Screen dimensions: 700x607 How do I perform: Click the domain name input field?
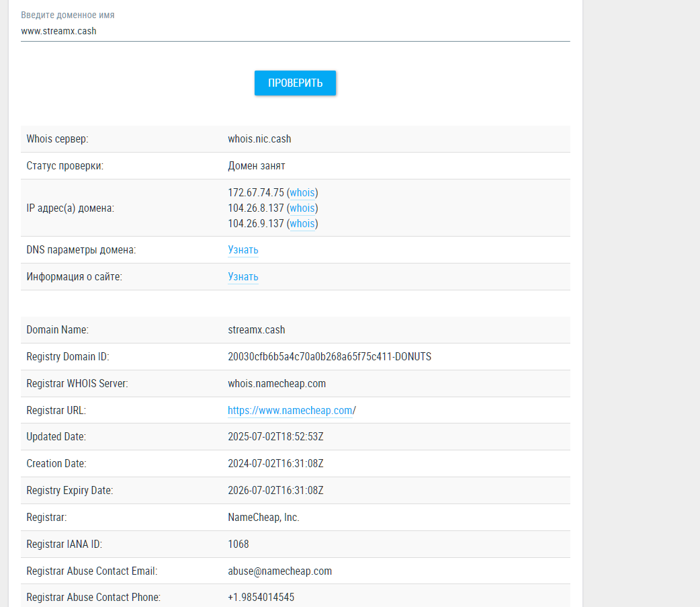pos(295,31)
